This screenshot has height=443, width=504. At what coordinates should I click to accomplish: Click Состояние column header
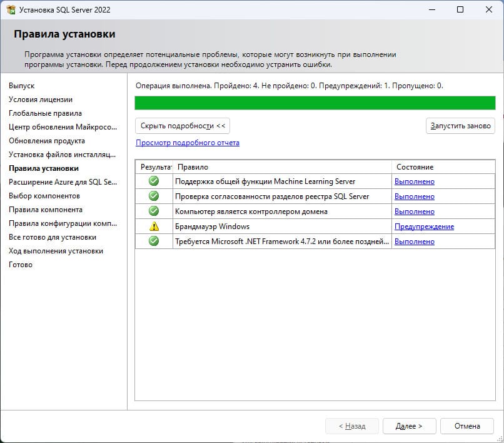point(443,167)
